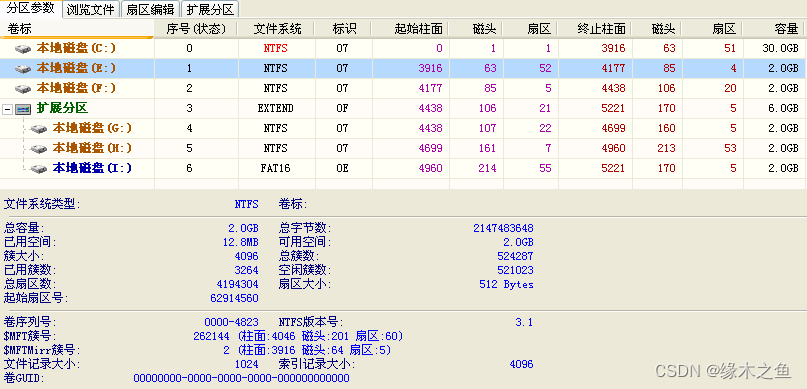Click the $MFT cluster number 262144
807x389 pixels.
[x=211, y=337]
